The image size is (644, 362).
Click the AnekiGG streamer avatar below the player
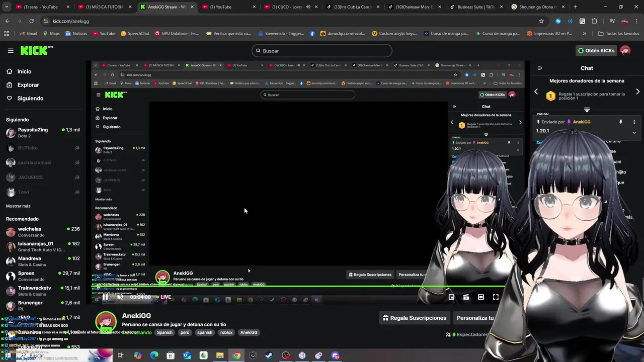(106, 322)
